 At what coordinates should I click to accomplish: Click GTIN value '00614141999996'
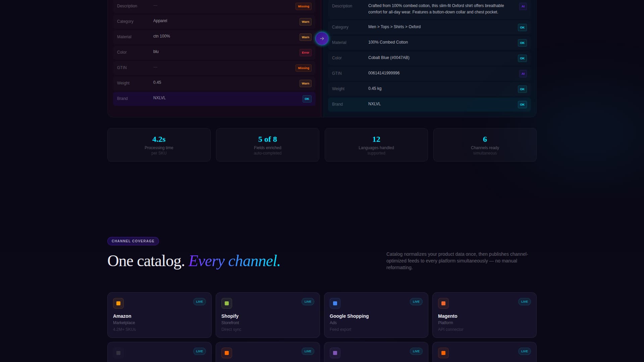pyautogui.click(x=384, y=73)
